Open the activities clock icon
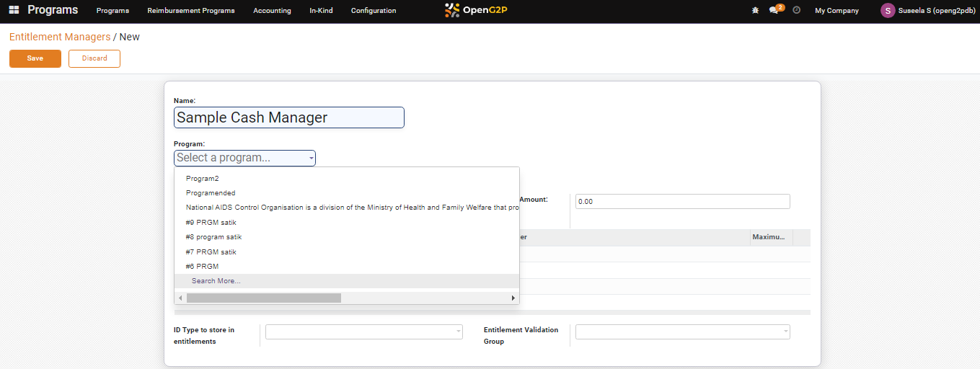 pos(796,11)
